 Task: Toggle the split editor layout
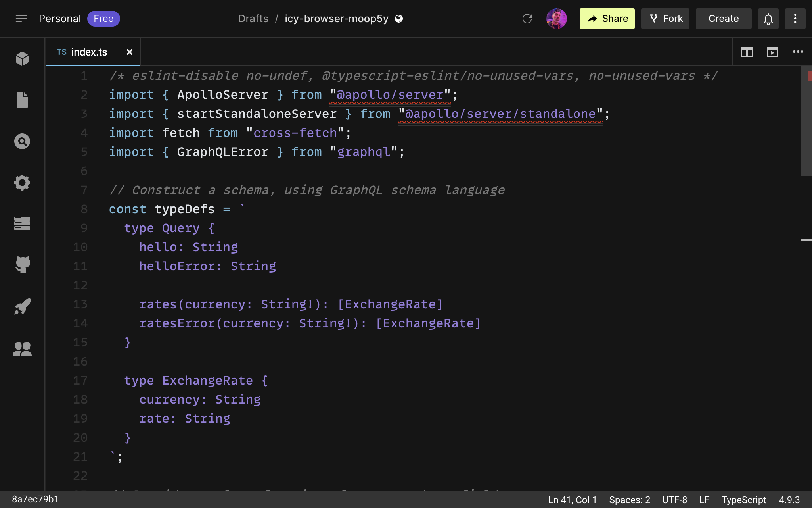(747, 52)
